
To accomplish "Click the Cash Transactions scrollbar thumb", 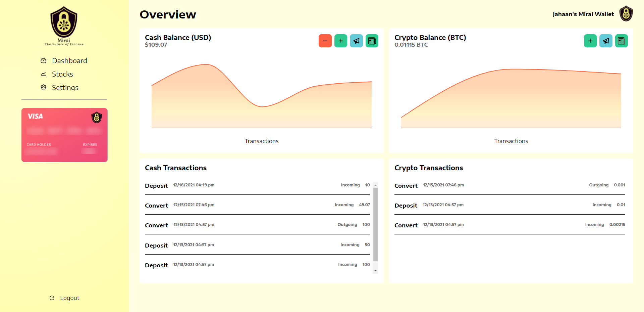I will click(x=375, y=225).
